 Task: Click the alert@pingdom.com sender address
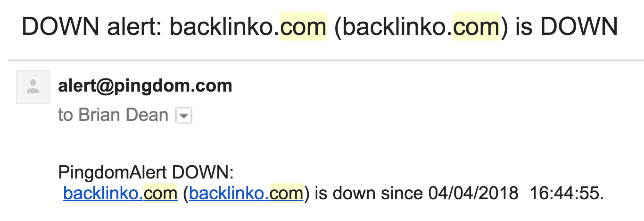click(145, 86)
